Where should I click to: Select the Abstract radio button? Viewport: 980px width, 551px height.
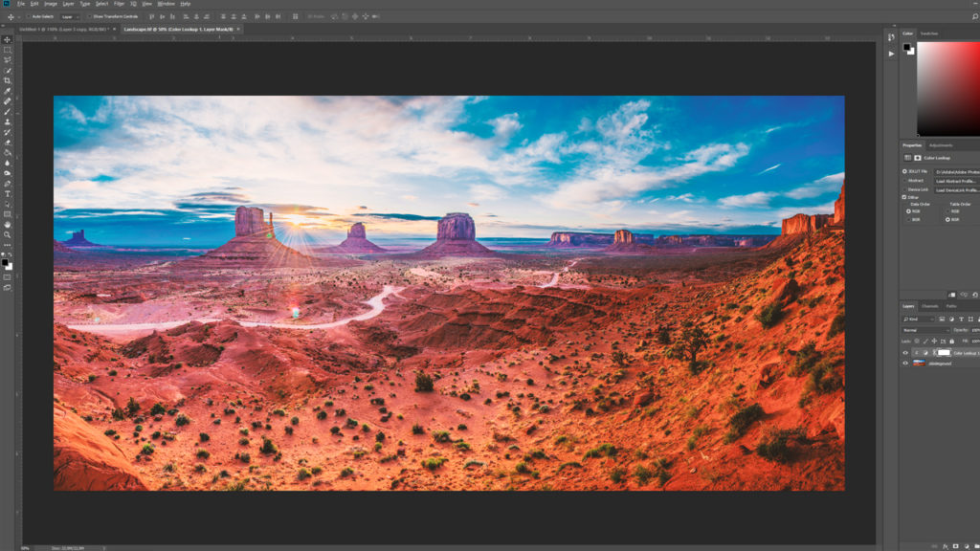(x=904, y=180)
